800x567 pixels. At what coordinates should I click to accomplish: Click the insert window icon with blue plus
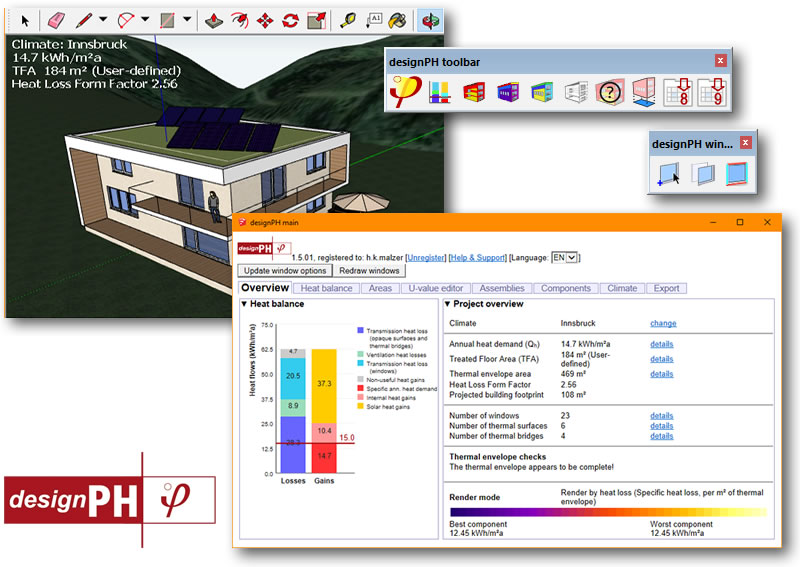[669, 174]
